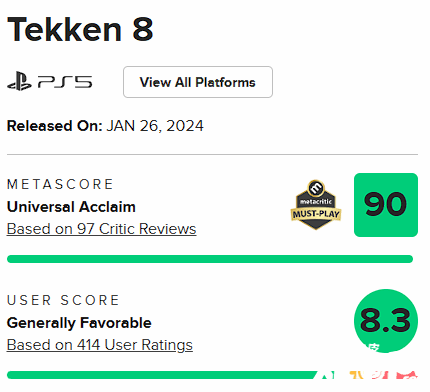Screen dimensions: 430x392
Task: Click the JAN 26, 2024 release date
Action: tap(155, 126)
